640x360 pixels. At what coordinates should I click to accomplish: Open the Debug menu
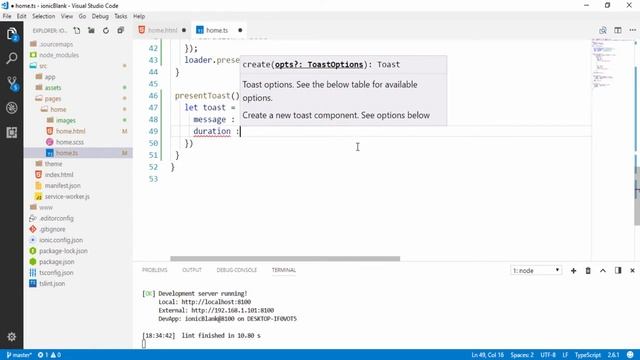click(100, 16)
